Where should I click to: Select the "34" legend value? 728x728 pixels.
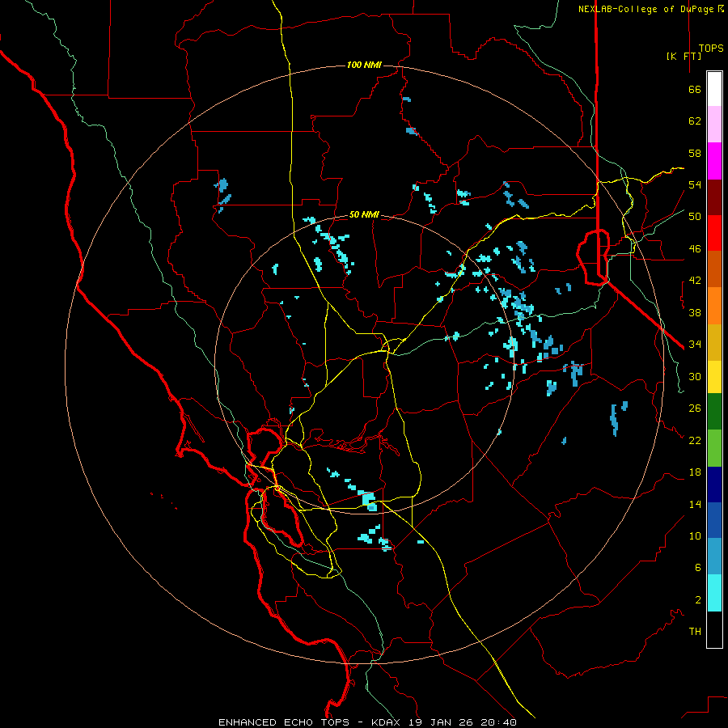[695, 345]
